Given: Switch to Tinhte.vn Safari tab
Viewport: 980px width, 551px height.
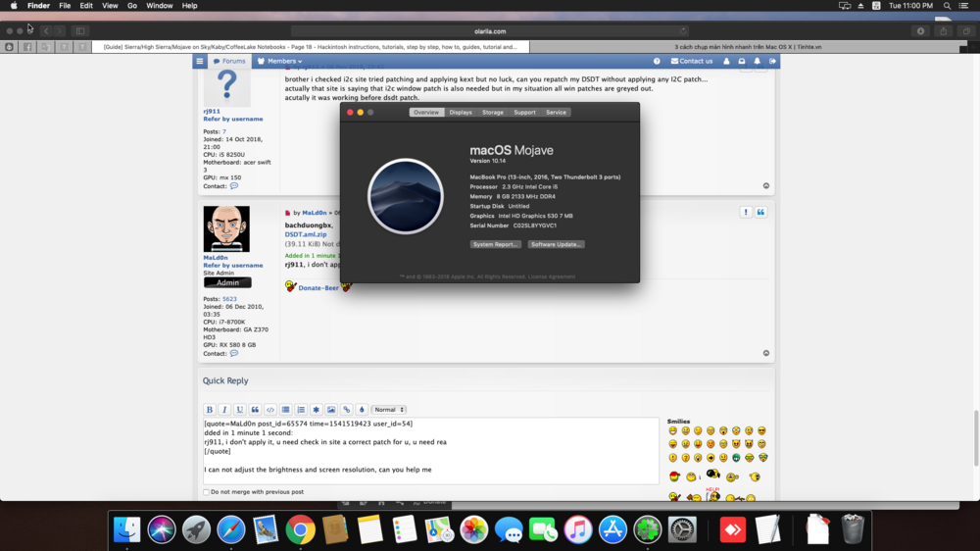Looking at the screenshot, I should (x=748, y=47).
